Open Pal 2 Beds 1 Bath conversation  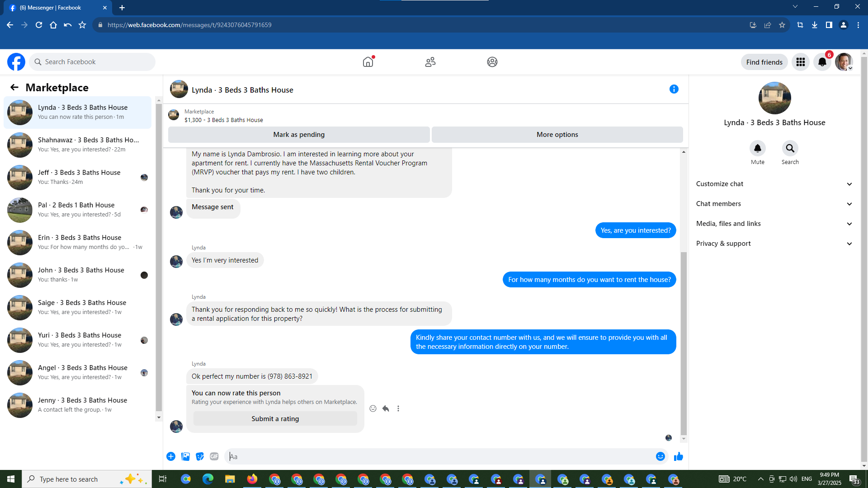click(78, 210)
